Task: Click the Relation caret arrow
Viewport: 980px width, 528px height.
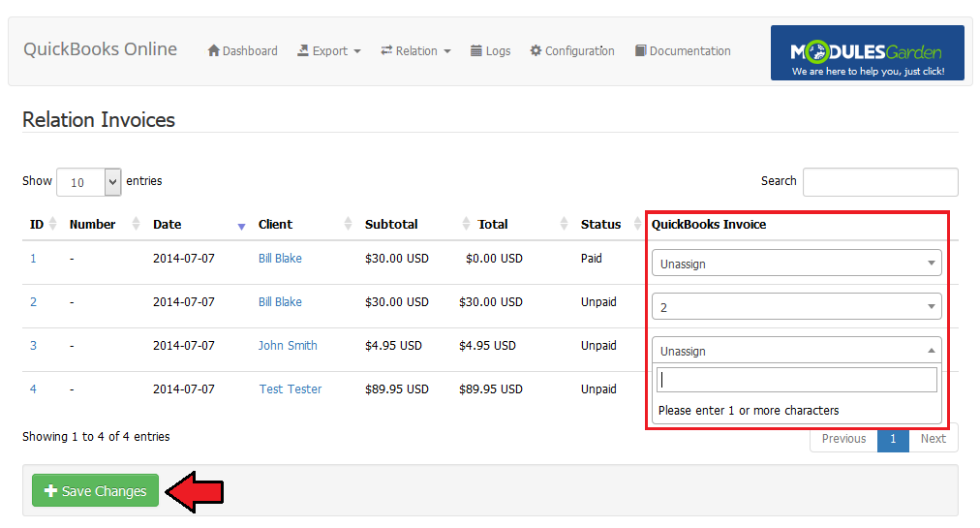Action: [x=446, y=51]
